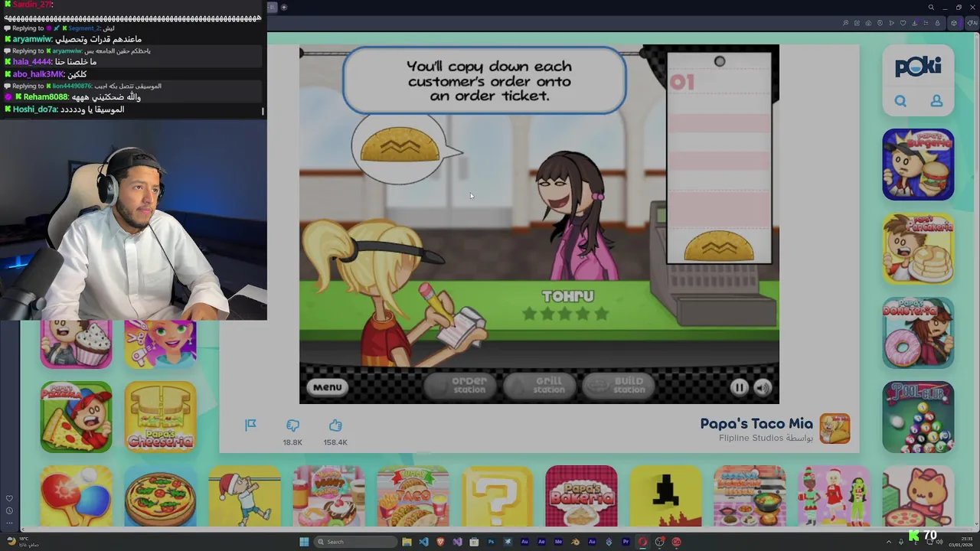Open the Papa's Pizzeria game thumbnail
Viewport: 980px width, 551px height.
tap(76, 417)
